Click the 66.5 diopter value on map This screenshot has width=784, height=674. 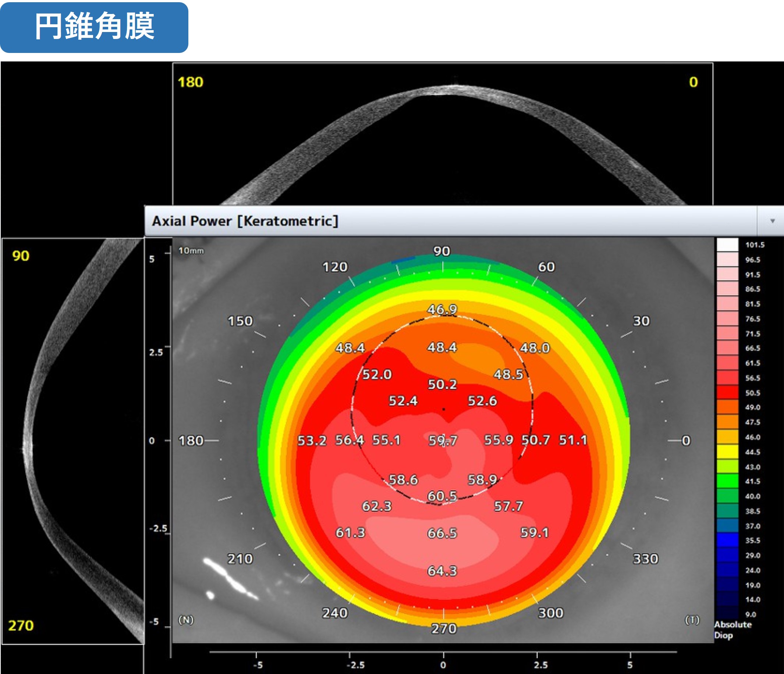pos(442,533)
